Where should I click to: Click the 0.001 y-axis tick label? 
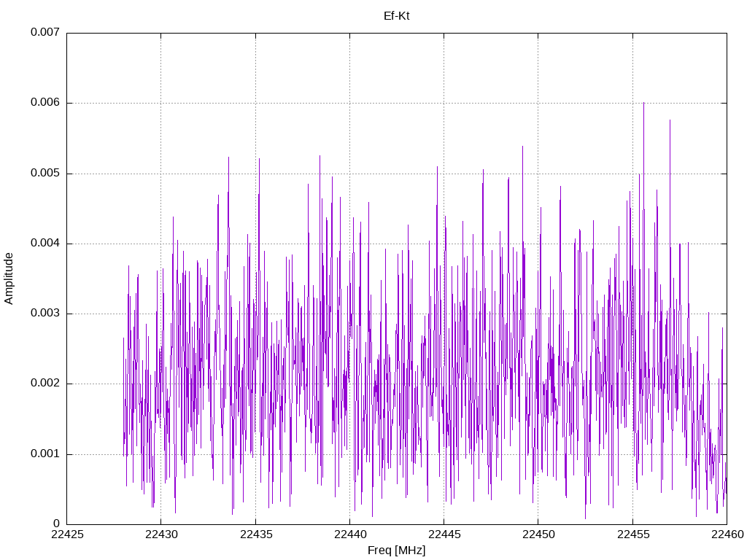coord(45,454)
